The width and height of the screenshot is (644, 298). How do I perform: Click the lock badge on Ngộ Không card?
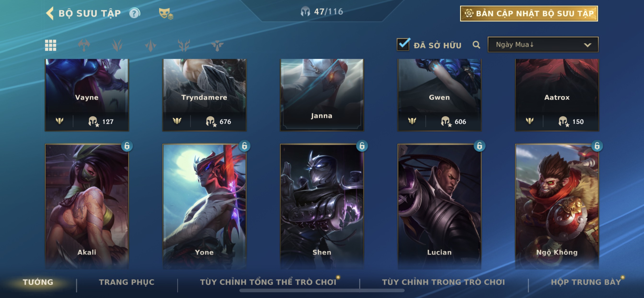597,146
